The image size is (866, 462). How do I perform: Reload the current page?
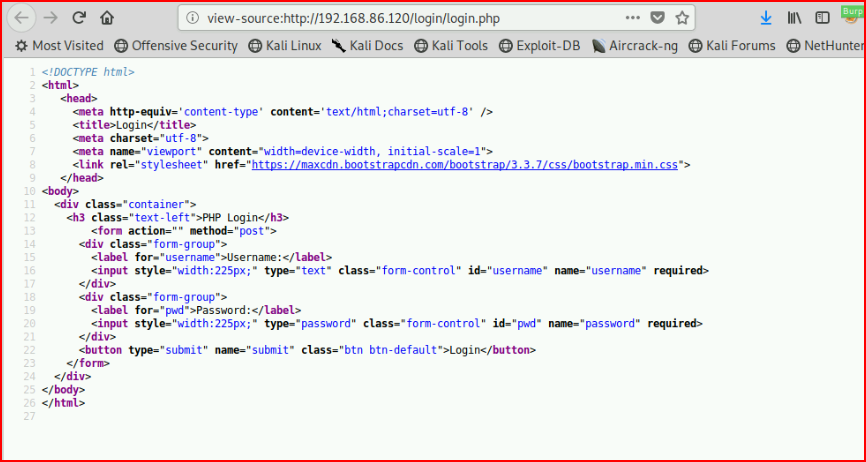pyautogui.click(x=79, y=18)
